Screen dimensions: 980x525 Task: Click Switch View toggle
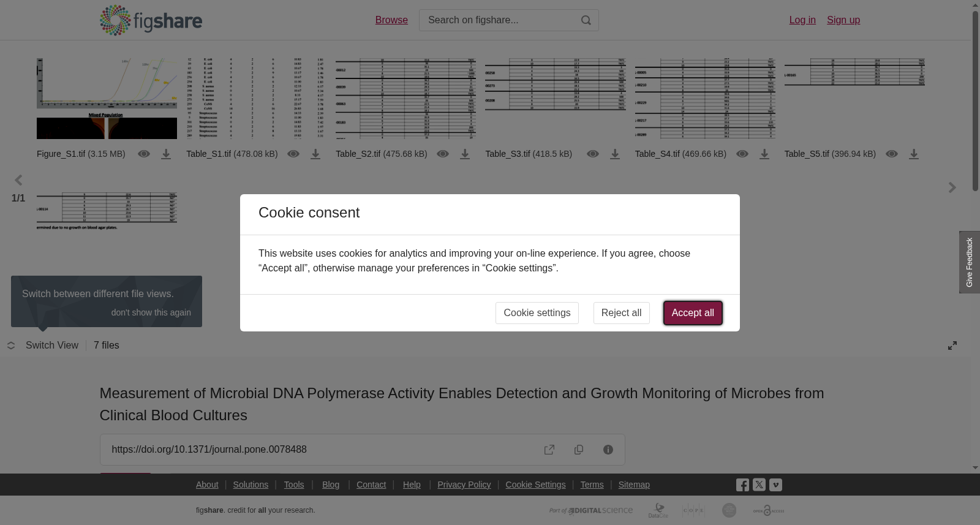tap(43, 346)
